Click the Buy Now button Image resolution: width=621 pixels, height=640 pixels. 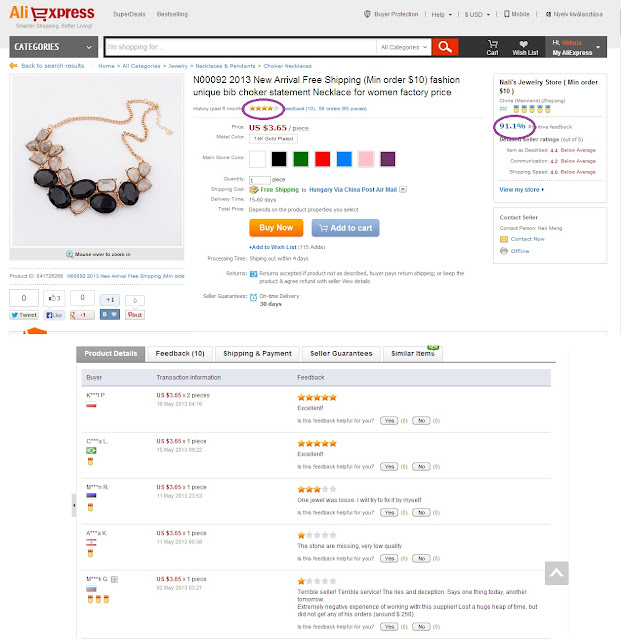pos(276,228)
